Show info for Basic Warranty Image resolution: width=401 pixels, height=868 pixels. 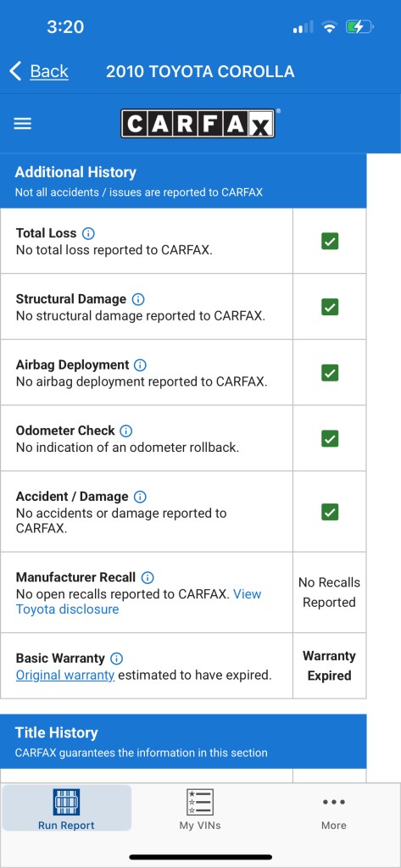click(x=116, y=658)
